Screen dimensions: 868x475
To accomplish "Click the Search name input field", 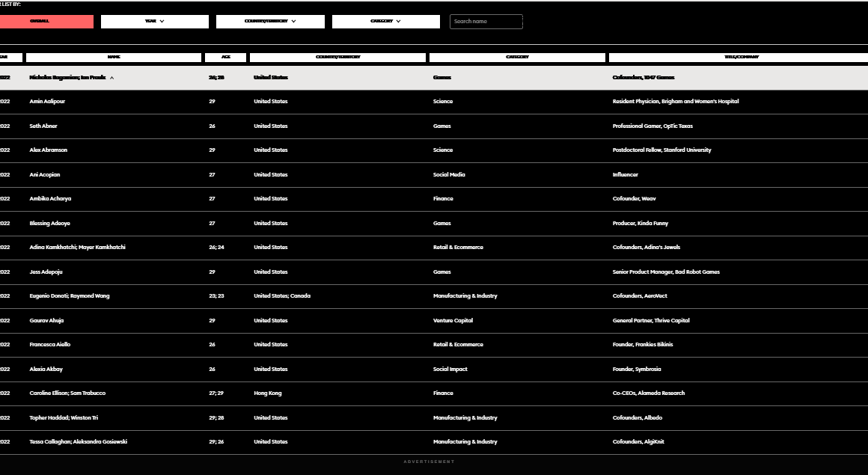I will pos(486,22).
